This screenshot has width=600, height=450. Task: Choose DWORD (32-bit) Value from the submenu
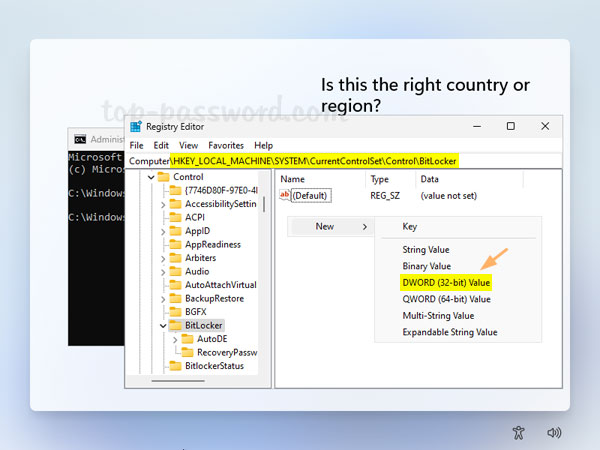pos(445,283)
